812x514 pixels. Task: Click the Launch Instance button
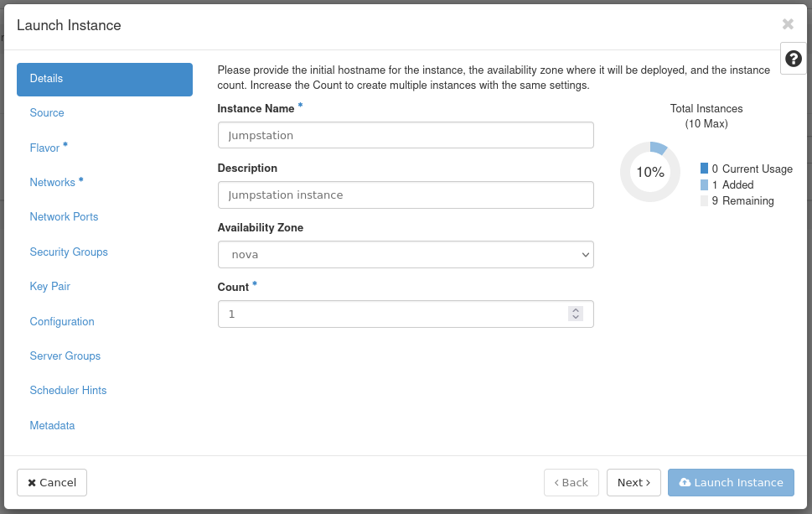[731, 482]
